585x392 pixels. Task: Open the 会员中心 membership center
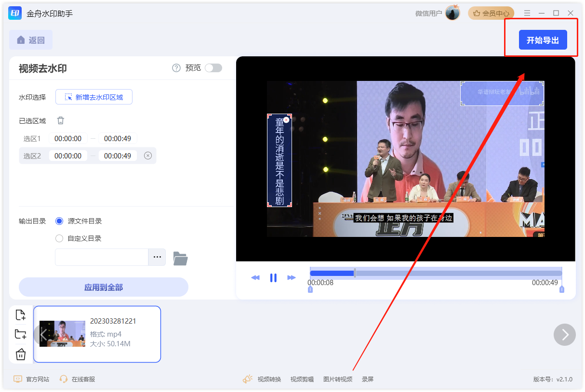click(x=491, y=13)
